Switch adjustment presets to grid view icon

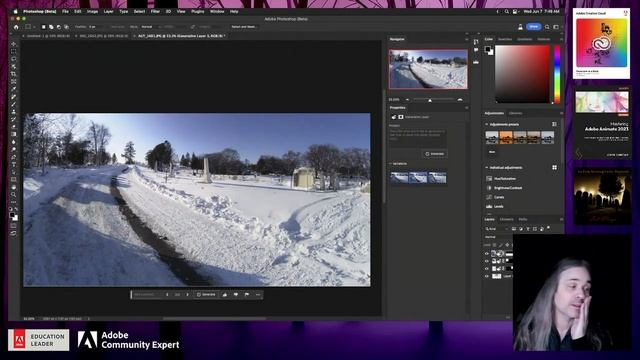pos(554,124)
